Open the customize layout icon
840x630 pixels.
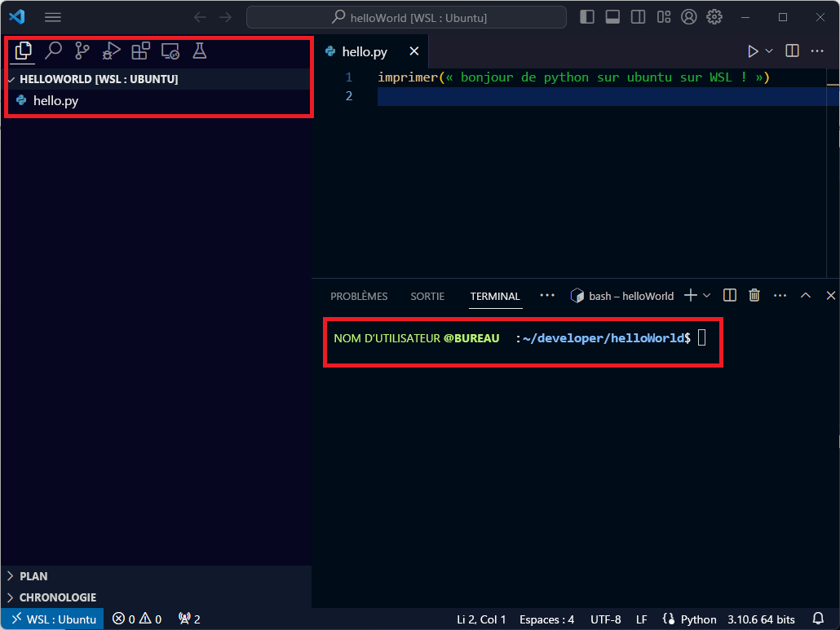pyautogui.click(x=664, y=17)
